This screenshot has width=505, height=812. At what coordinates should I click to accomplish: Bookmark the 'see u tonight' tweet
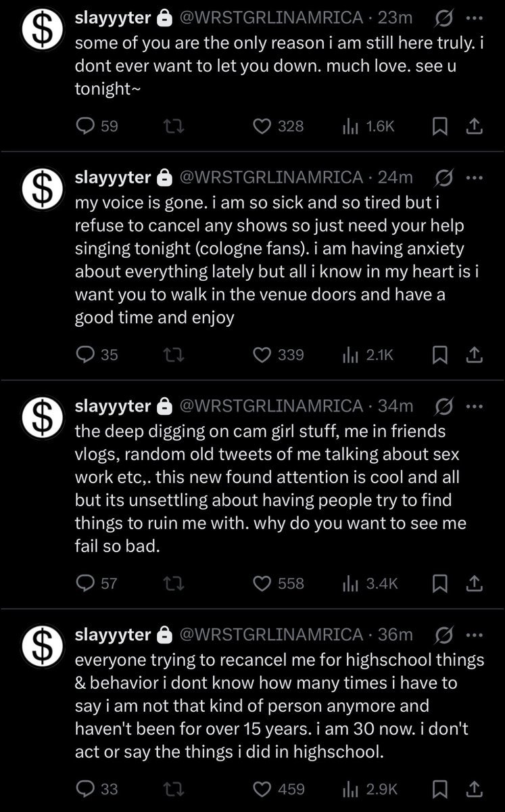pyautogui.click(x=439, y=126)
